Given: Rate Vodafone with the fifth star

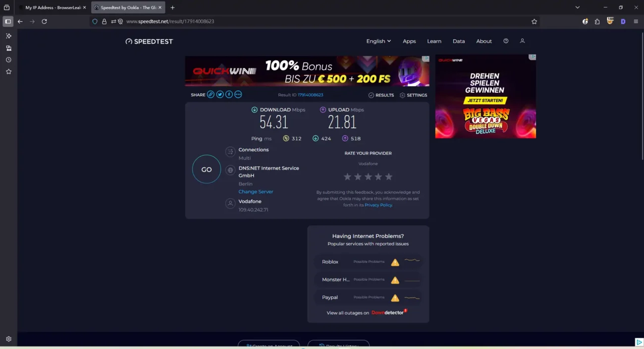Looking at the screenshot, I should (389, 176).
